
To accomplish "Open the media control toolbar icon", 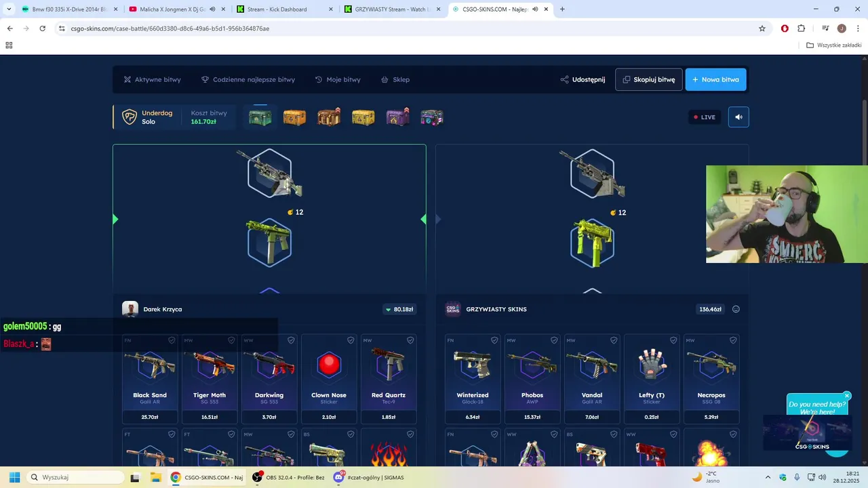I will tap(825, 28).
